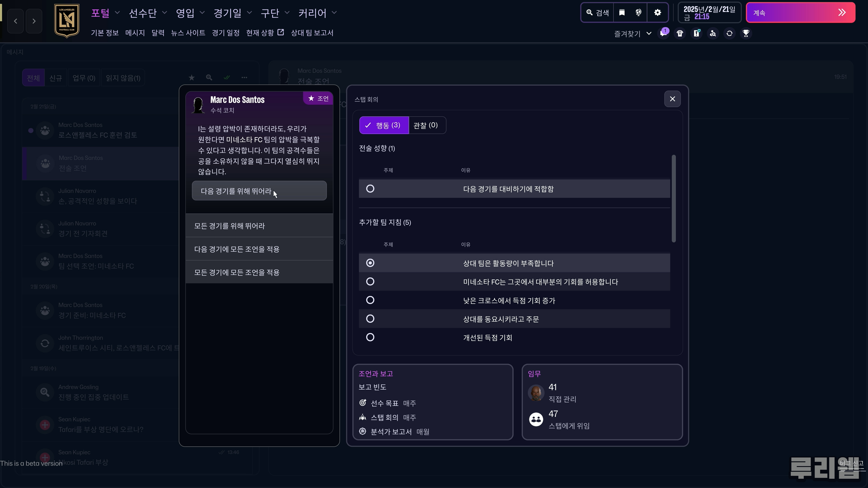
Task: Select radio for 다음 경기를 대비하기에 적합함
Action: pyautogui.click(x=370, y=189)
